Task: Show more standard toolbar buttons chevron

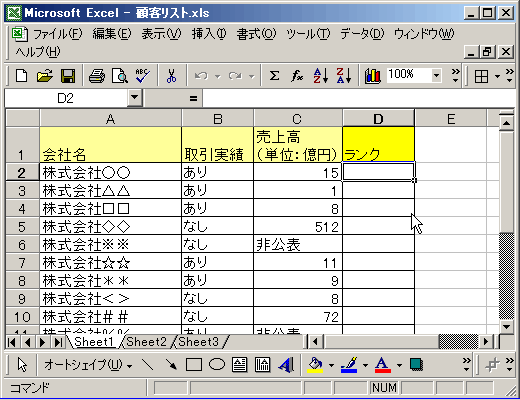Action: 455,76
